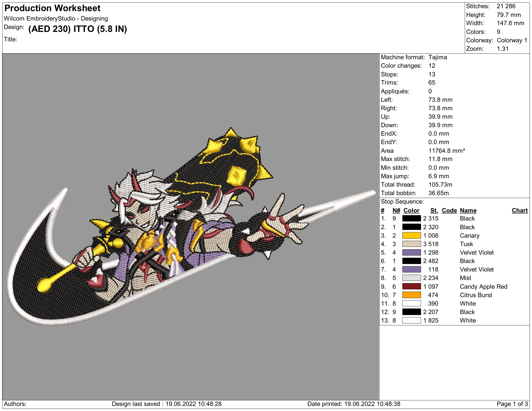Click the name 'Mist' in stop 8
This screenshot has width=532, height=411.
coord(465,278)
